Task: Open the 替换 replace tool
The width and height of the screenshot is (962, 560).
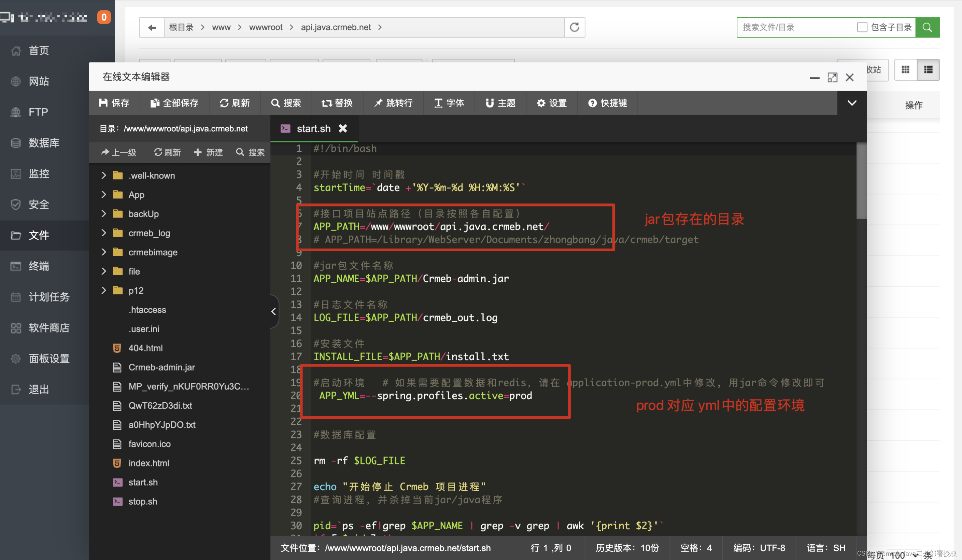Action: pos(338,103)
